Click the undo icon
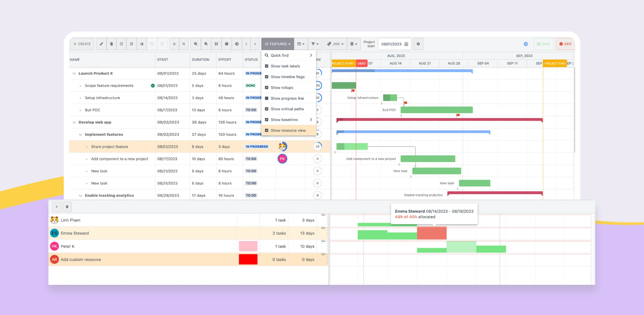This screenshot has width=644, height=315. click(x=152, y=44)
